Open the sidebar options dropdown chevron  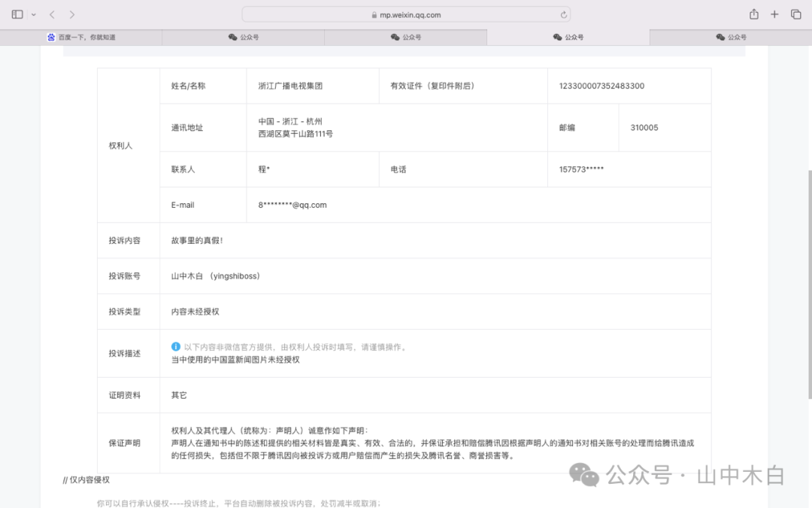[x=34, y=14]
